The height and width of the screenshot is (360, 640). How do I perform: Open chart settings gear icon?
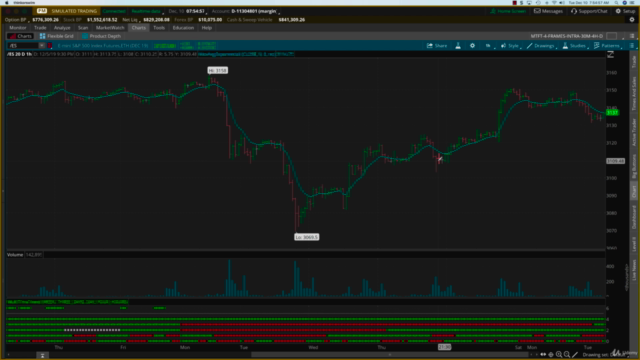[x=472, y=46]
